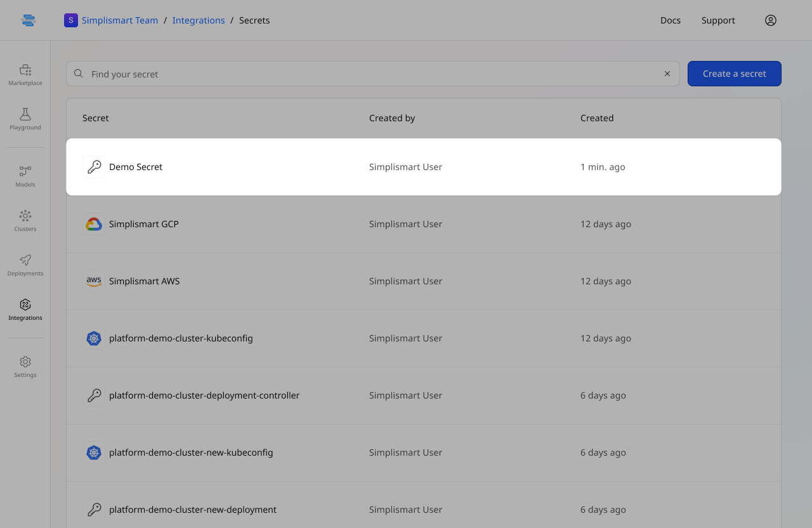Image resolution: width=812 pixels, height=528 pixels.
Task: Click the Secrets breadcrumb text
Action: pos(254,20)
